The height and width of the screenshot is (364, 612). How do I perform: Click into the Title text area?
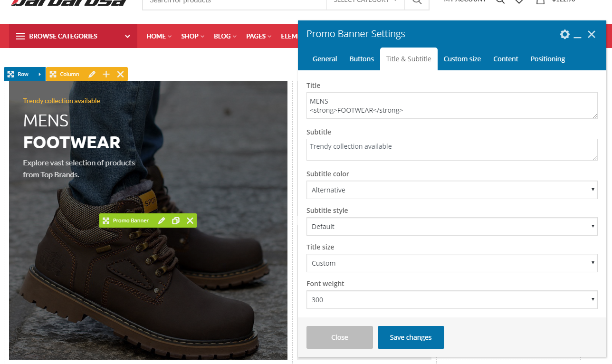coord(452,105)
